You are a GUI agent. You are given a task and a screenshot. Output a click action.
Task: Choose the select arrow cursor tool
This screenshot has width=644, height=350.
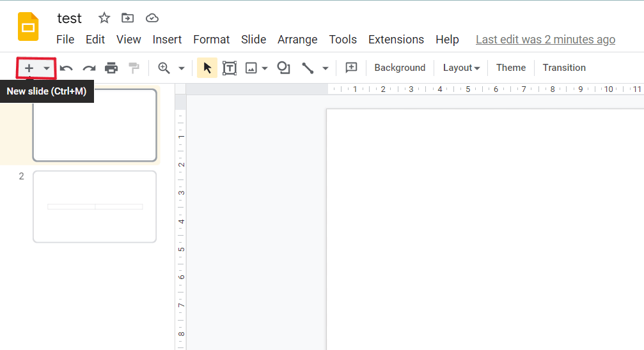pyautogui.click(x=207, y=68)
